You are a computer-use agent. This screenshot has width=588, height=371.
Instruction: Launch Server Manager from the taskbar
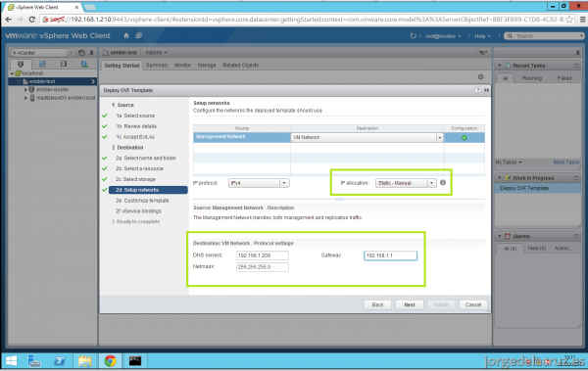34,361
